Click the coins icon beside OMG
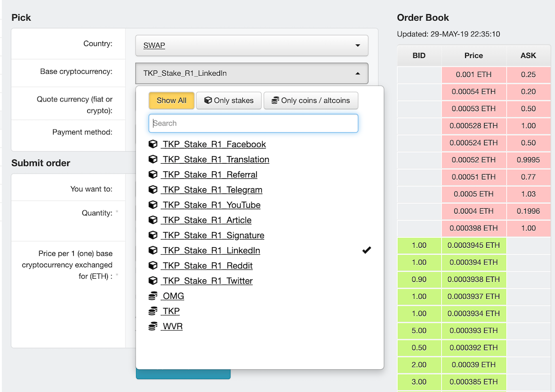Image resolution: width=555 pixels, height=392 pixels. click(x=153, y=296)
